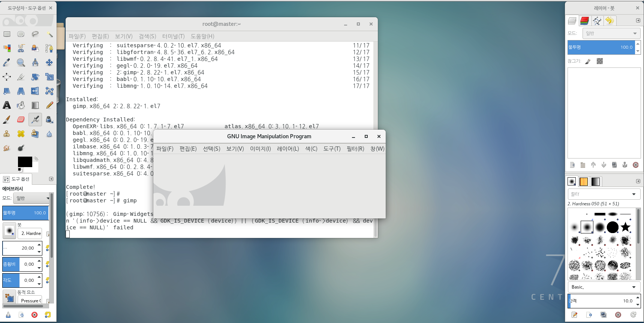The width and height of the screenshot is (644, 323).
Task: Select the Eraser tool
Action: tap(21, 120)
